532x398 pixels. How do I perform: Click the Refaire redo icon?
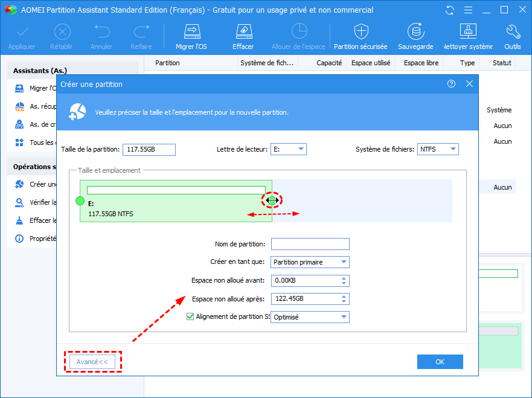tap(141, 31)
